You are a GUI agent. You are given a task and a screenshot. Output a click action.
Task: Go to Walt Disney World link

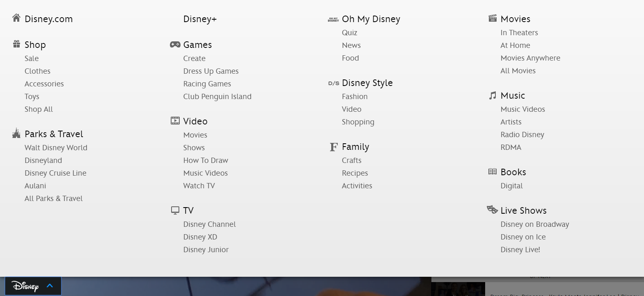coord(56,148)
